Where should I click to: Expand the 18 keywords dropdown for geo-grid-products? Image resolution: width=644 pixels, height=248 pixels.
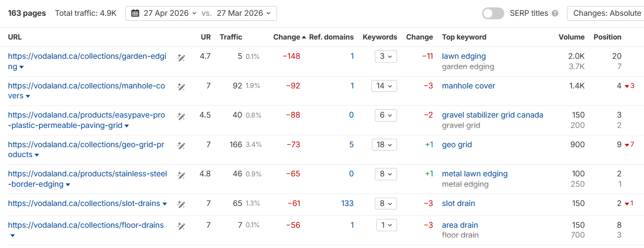pyautogui.click(x=384, y=145)
